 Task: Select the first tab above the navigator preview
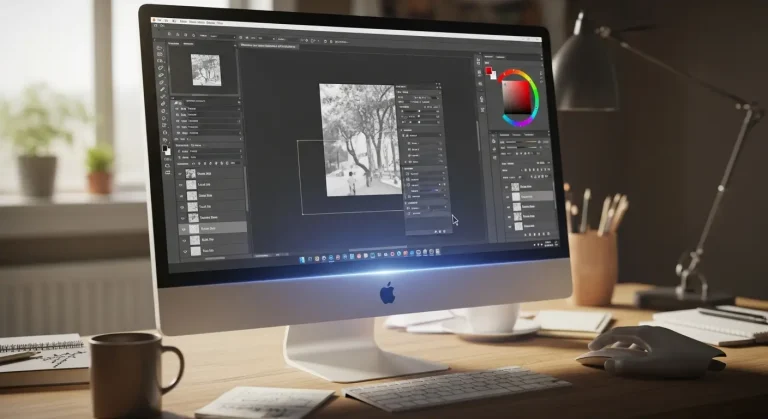(172, 44)
